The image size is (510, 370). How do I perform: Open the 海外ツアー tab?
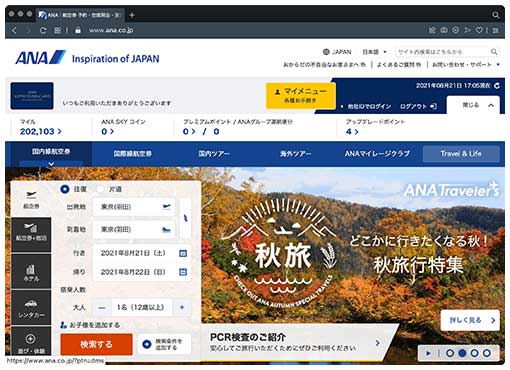[x=295, y=154]
